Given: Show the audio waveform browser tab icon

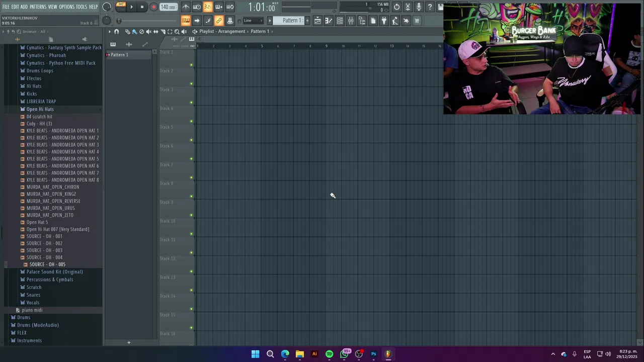Looking at the screenshot, I should tap(18, 39).
